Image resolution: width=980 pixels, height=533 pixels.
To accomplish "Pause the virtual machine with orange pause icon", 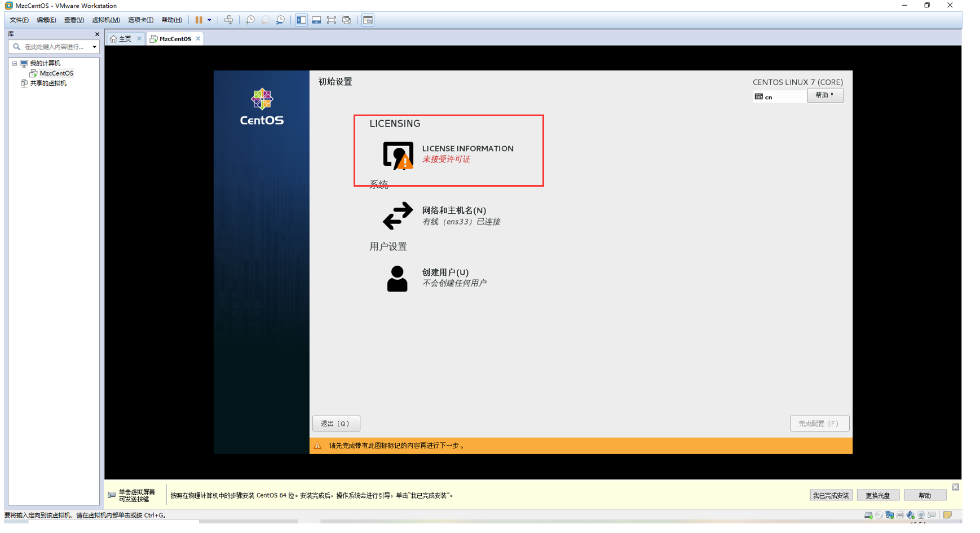I will [198, 20].
